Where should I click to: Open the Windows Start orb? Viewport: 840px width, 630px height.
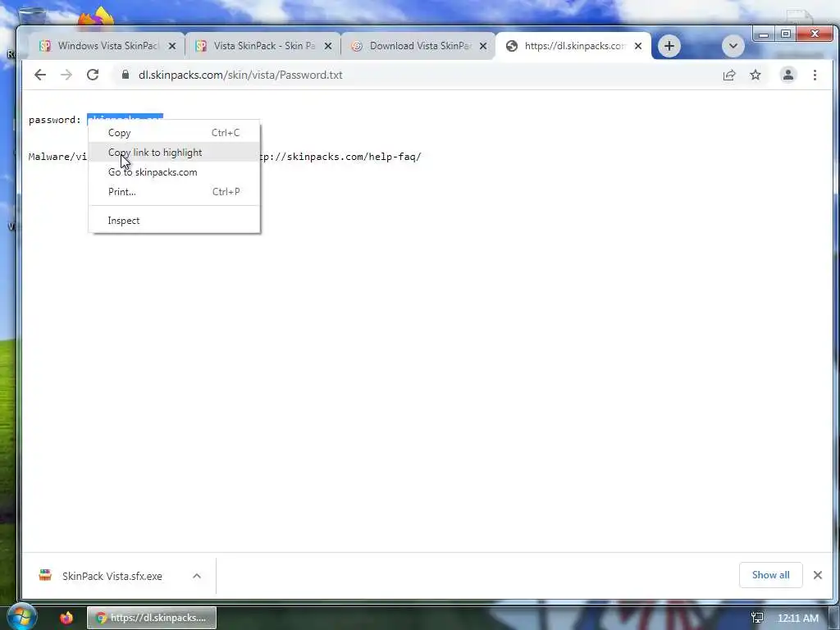click(21, 616)
